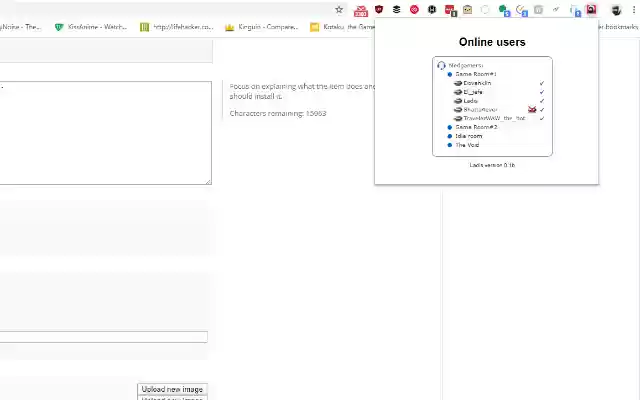Select the Game Room#2 channel

coord(476,127)
